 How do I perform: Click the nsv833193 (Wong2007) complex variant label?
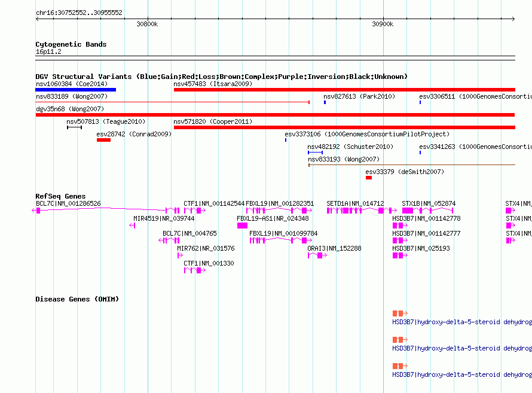coord(344,159)
